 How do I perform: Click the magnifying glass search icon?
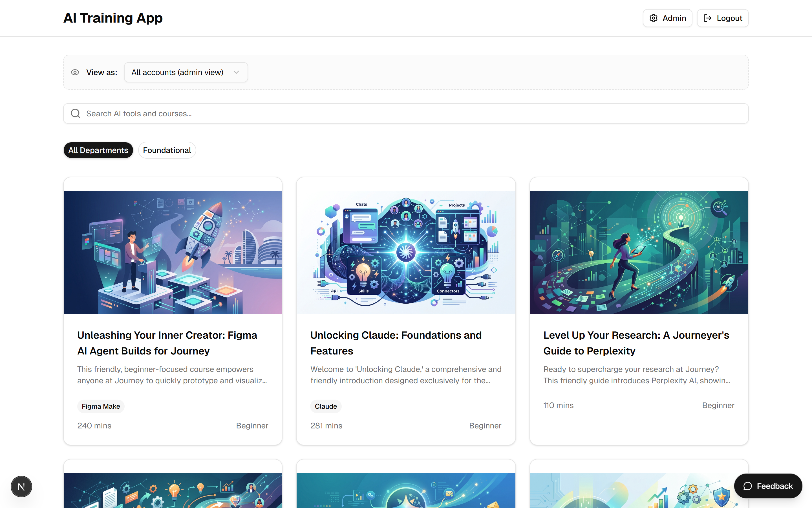76,113
